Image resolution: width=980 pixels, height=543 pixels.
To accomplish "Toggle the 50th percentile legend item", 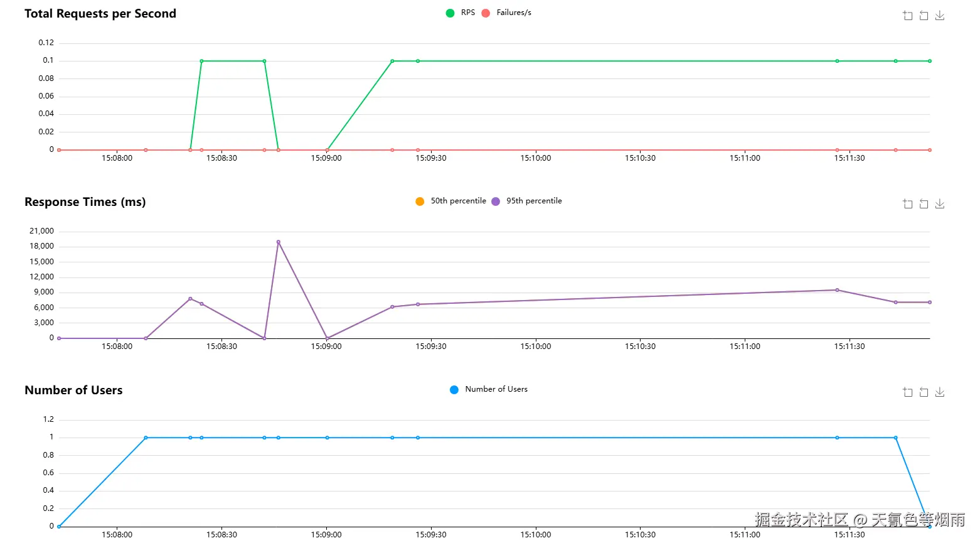I will 450,201.
